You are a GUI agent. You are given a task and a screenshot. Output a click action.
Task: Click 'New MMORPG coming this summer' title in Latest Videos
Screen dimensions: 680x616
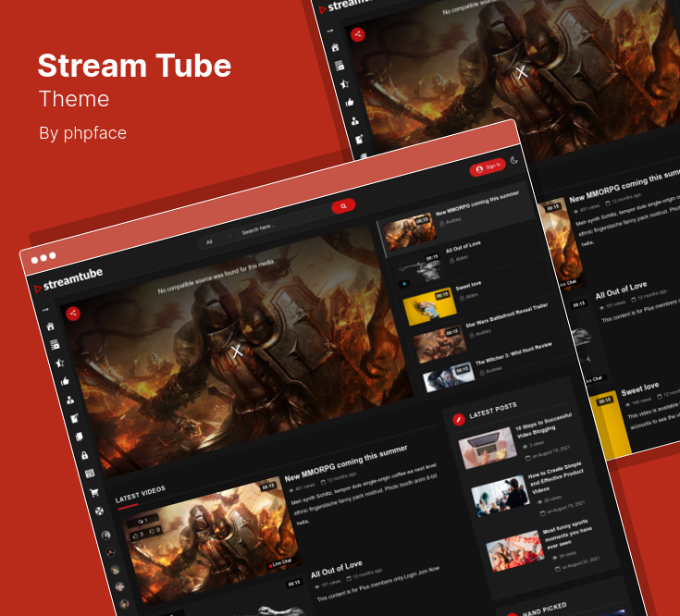click(346, 463)
